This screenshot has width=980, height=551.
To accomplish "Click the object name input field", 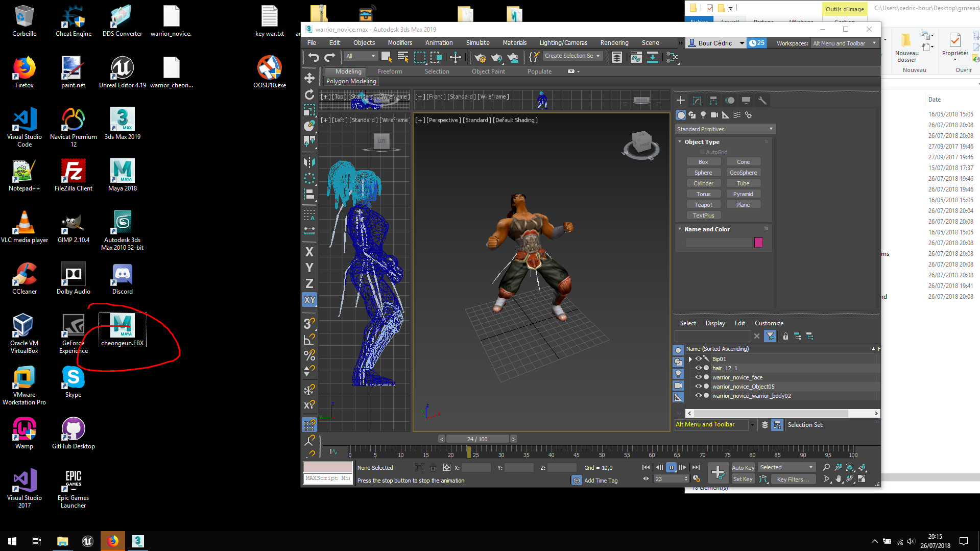I will click(719, 243).
